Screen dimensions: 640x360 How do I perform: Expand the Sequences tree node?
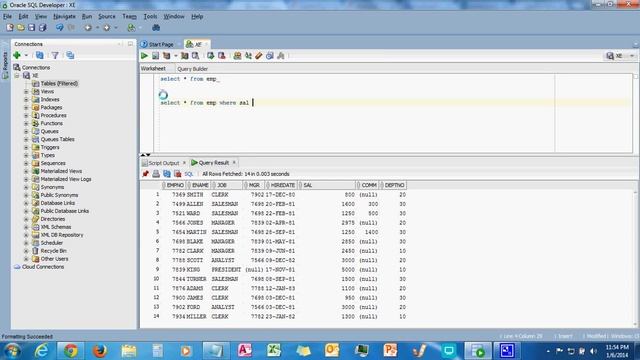[x=26, y=163]
